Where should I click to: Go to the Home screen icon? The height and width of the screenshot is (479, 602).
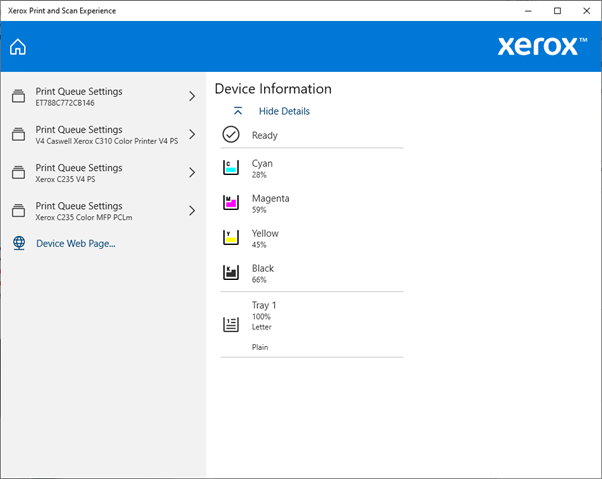[18, 47]
